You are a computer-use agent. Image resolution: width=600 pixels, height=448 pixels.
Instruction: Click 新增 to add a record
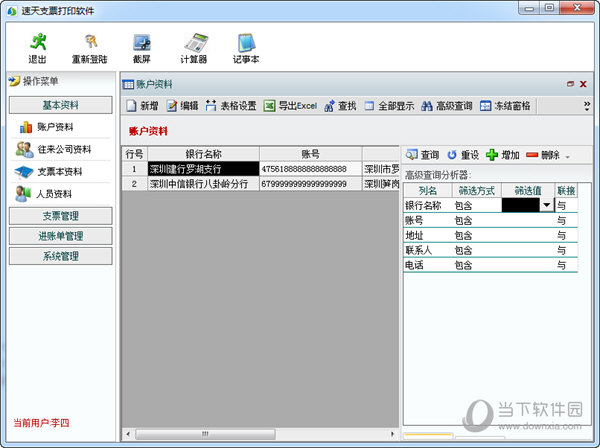click(142, 106)
